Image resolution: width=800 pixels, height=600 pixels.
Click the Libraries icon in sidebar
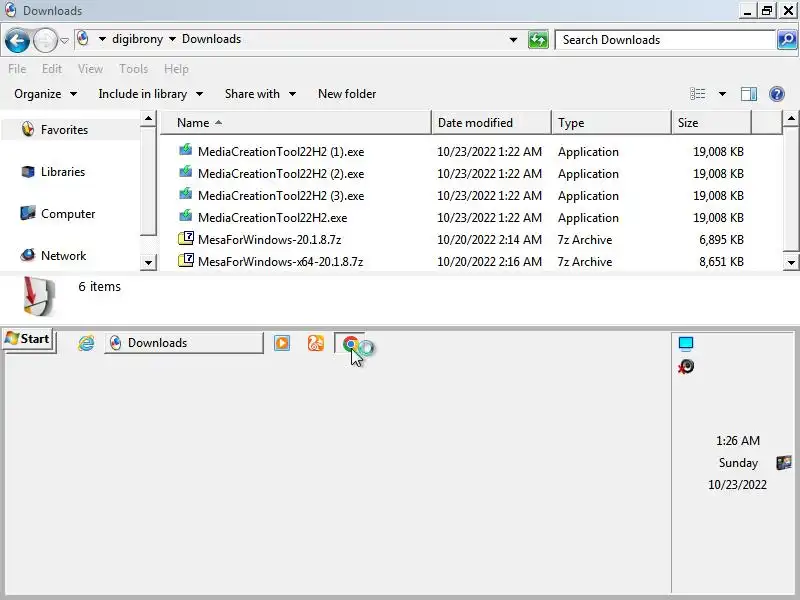click(x=28, y=171)
